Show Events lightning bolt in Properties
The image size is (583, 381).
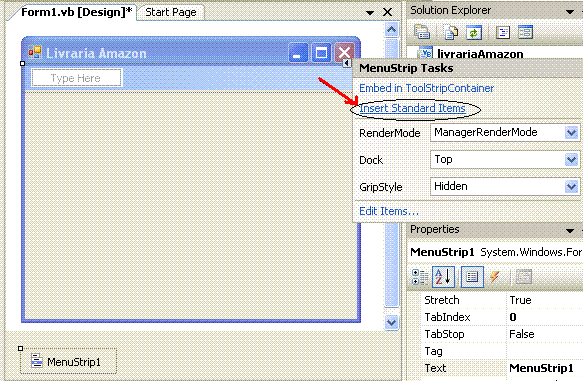pos(495,277)
